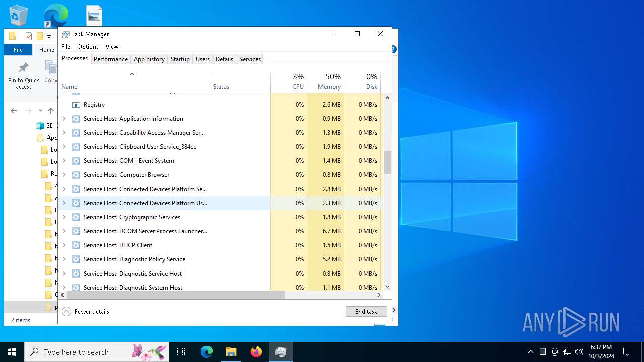This screenshot has height=362, width=644.
Task: Switch to the Services tab
Action: pos(250,59)
